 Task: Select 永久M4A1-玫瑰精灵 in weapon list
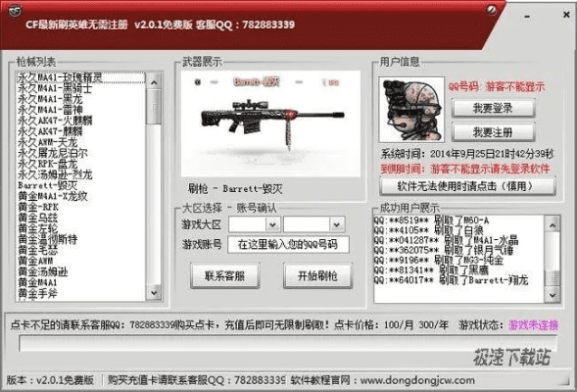point(81,77)
